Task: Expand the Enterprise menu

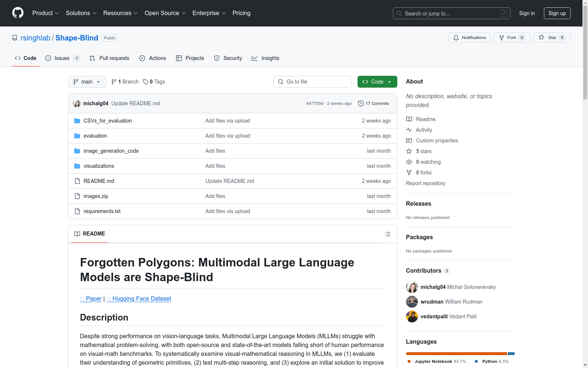Action: [x=209, y=13]
